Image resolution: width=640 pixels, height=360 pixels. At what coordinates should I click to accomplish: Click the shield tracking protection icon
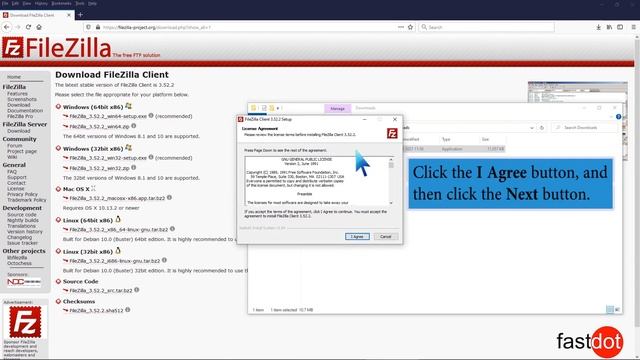(x=88, y=27)
